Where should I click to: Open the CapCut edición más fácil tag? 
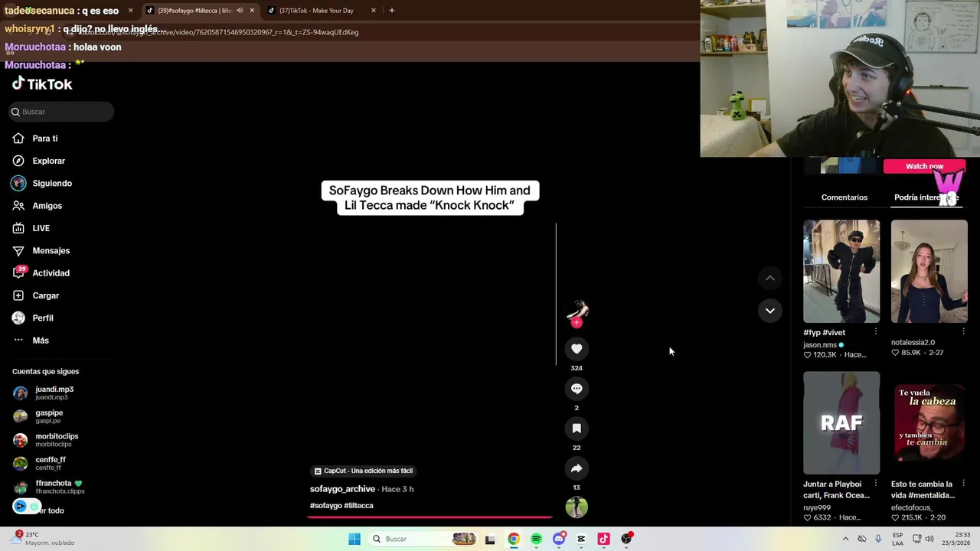(364, 471)
